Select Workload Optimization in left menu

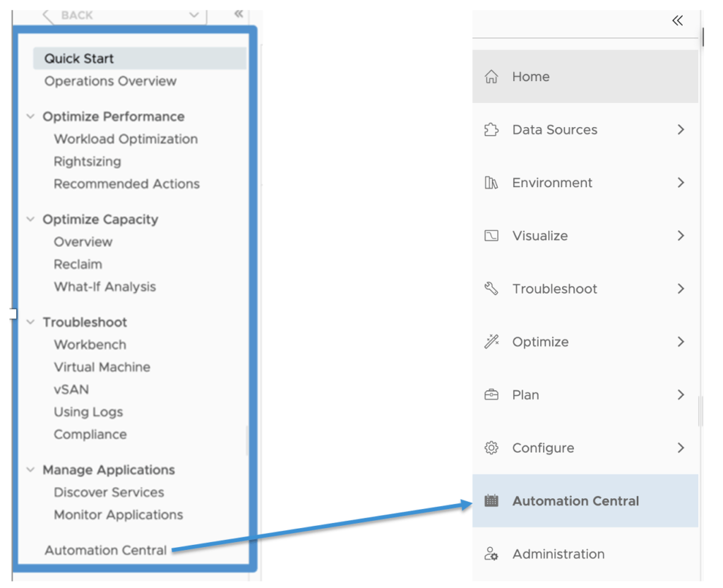(126, 139)
